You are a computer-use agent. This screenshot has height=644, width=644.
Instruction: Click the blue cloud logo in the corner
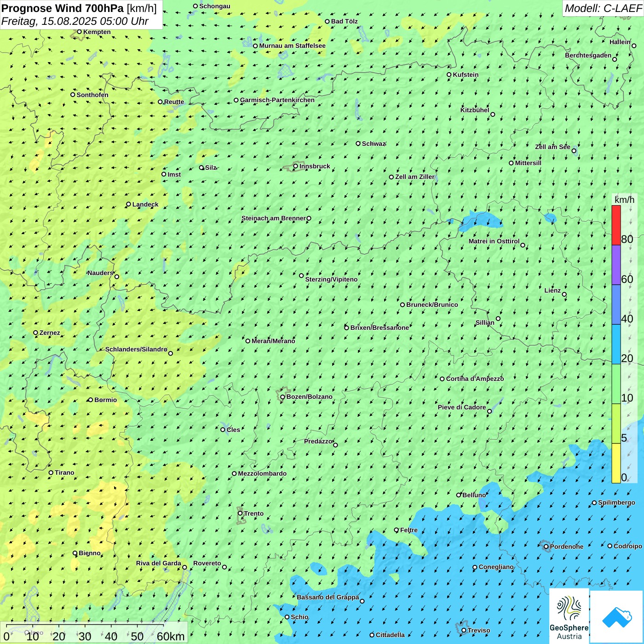617,617
